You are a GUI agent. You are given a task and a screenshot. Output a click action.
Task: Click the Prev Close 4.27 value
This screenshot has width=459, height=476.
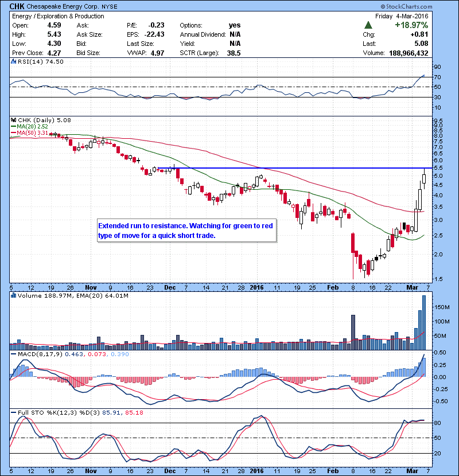(54, 53)
